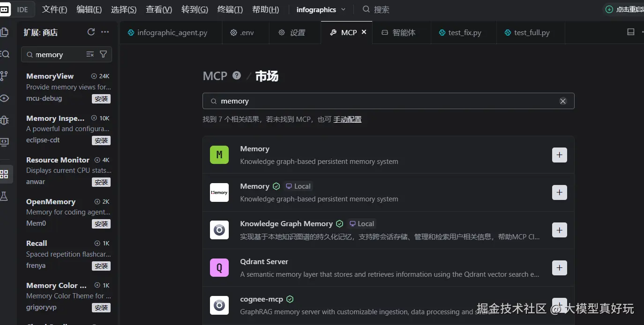
Task: Click the MCP breadcrumb title
Action: [215, 76]
